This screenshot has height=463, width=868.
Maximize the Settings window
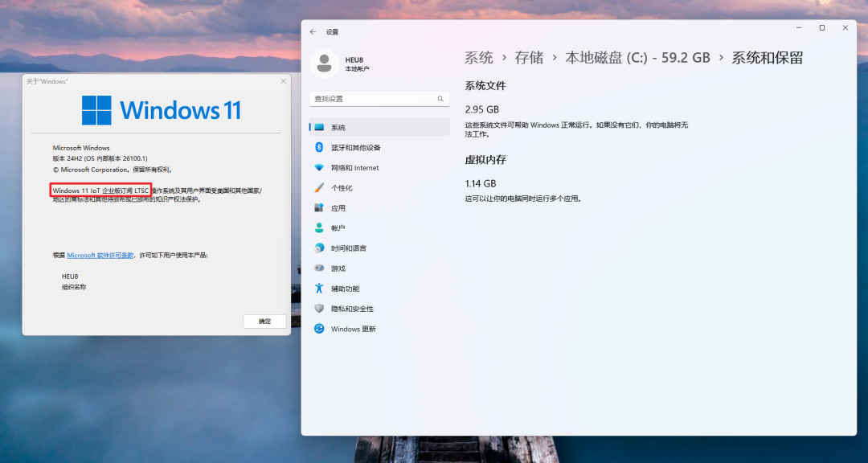(822, 27)
